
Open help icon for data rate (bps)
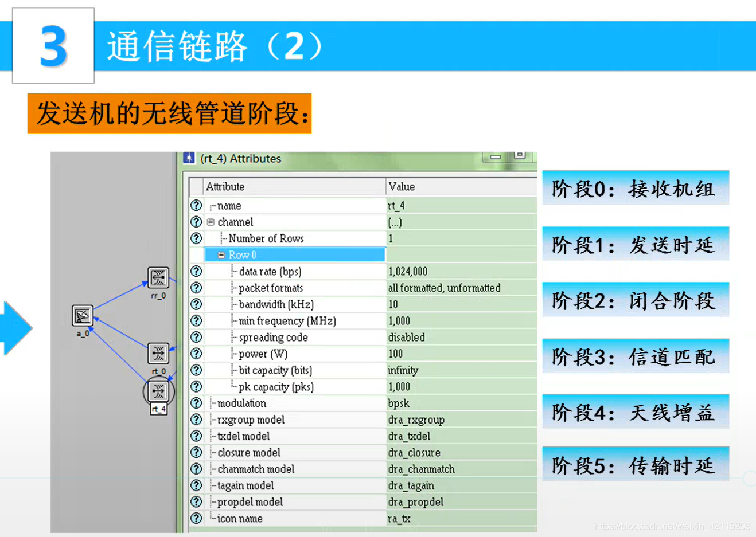click(x=196, y=271)
